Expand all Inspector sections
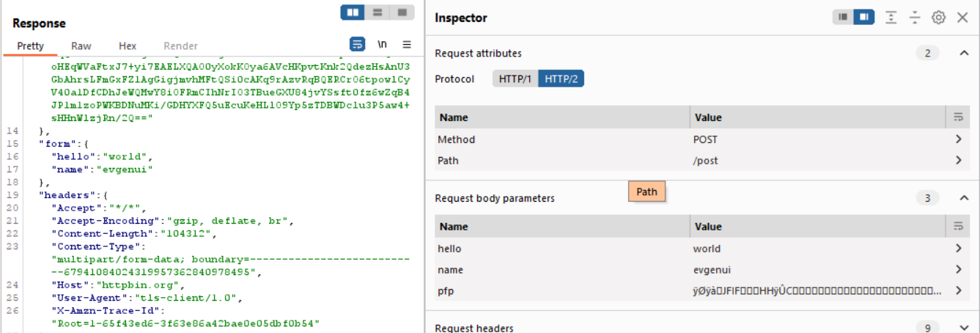This screenshot has height=333, width=980. [x=891, y=18]
